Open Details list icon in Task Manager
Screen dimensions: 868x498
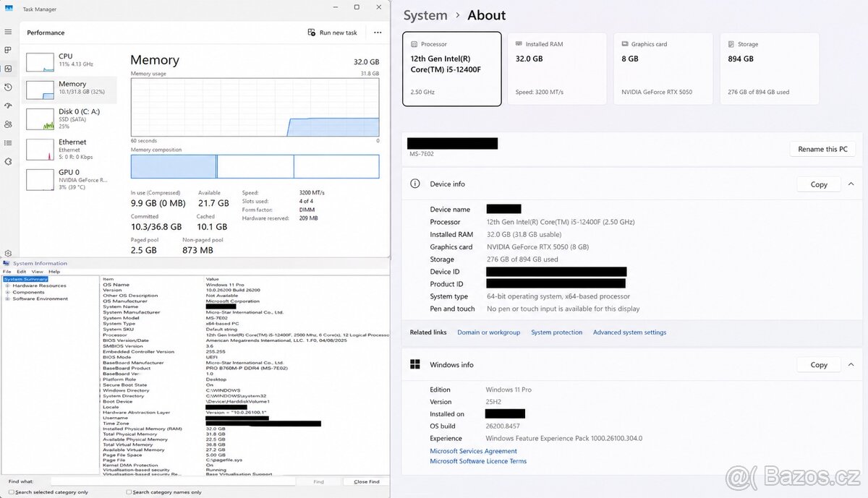pyautogui.click(x=8, y=143)
